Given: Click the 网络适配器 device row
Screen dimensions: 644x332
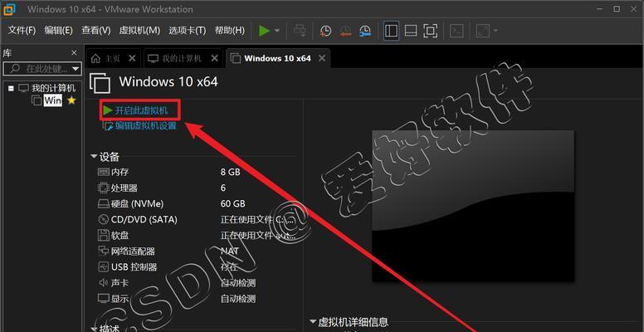Looking at the screenshot, I should [x=197, y=251].
